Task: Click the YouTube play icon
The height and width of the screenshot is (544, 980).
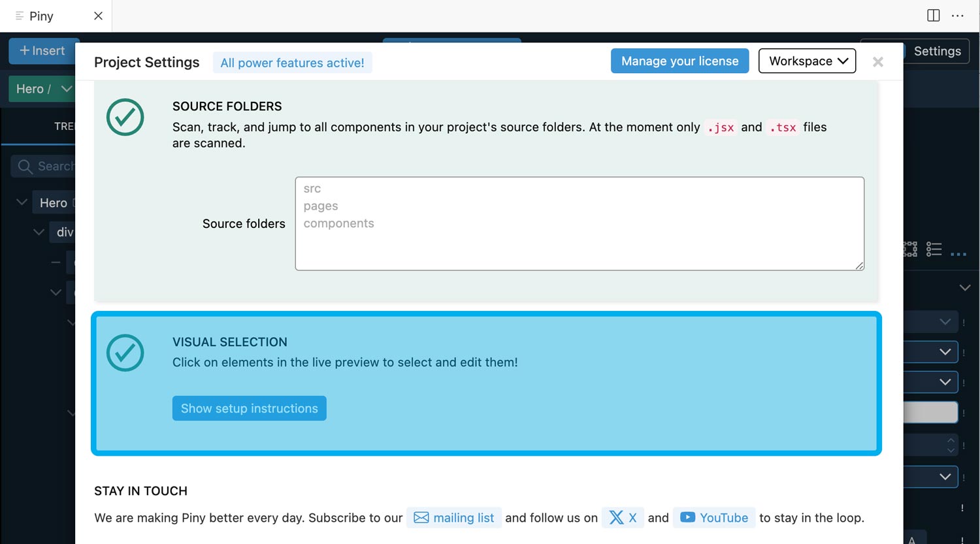Action: point(687,517)
